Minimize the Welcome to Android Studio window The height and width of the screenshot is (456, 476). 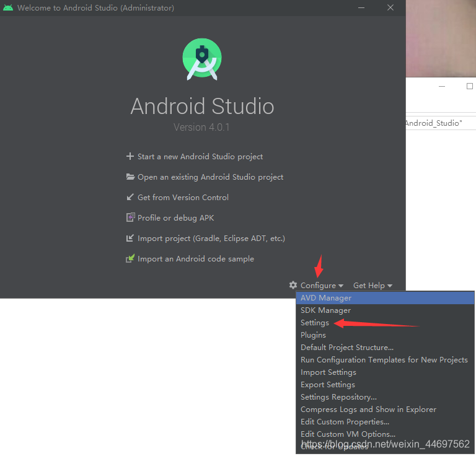361,7
